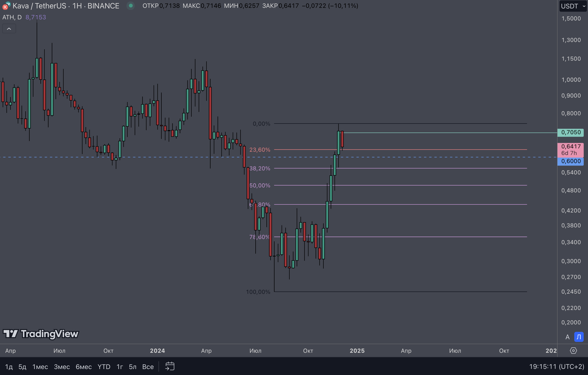Screen dimensions: 588x375
Task: Open chart settings gear icon
Action: pos(573,351)
